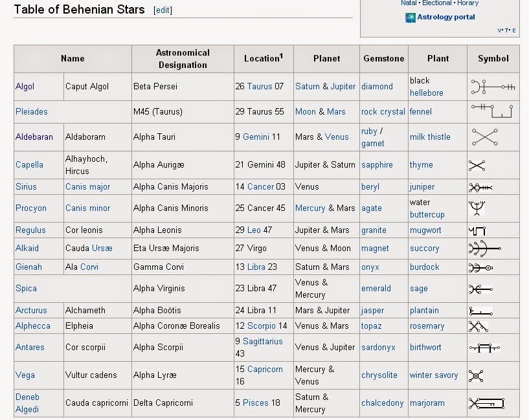Open the Procyon symbol image
Viewport: 529px width, 420px height.
[477, 208]
